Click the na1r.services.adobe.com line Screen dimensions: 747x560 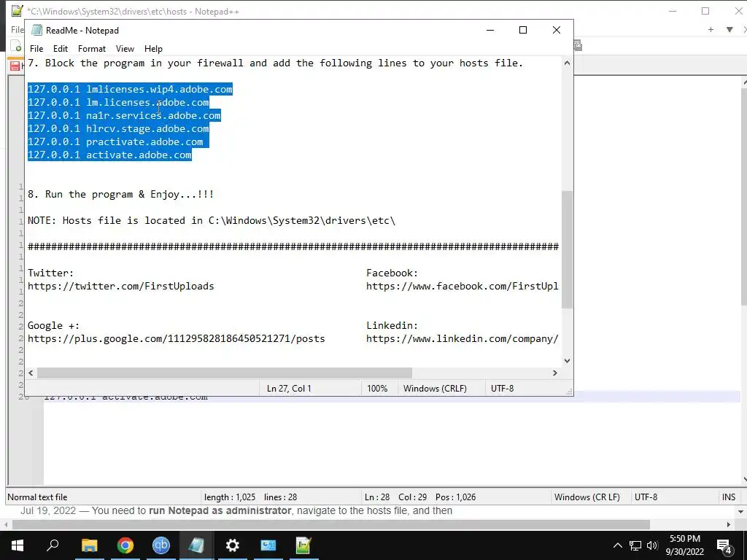pos(124,115)
